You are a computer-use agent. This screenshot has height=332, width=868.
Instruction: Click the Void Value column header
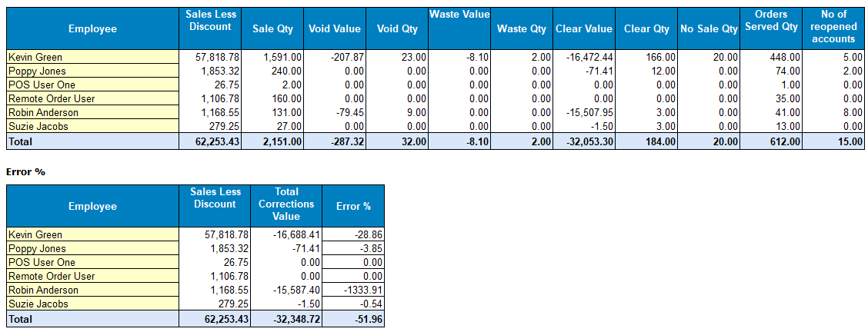(334, 29)
